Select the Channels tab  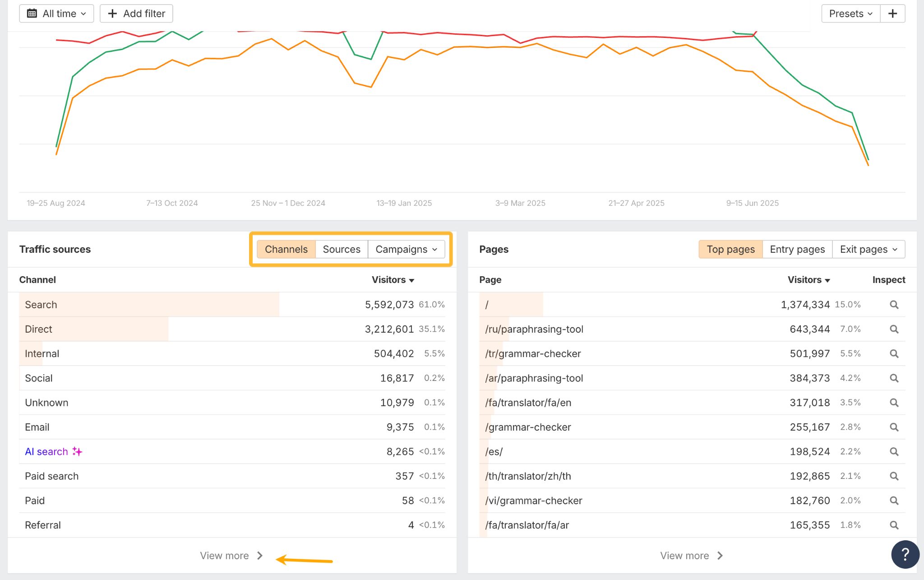point(286,249)
